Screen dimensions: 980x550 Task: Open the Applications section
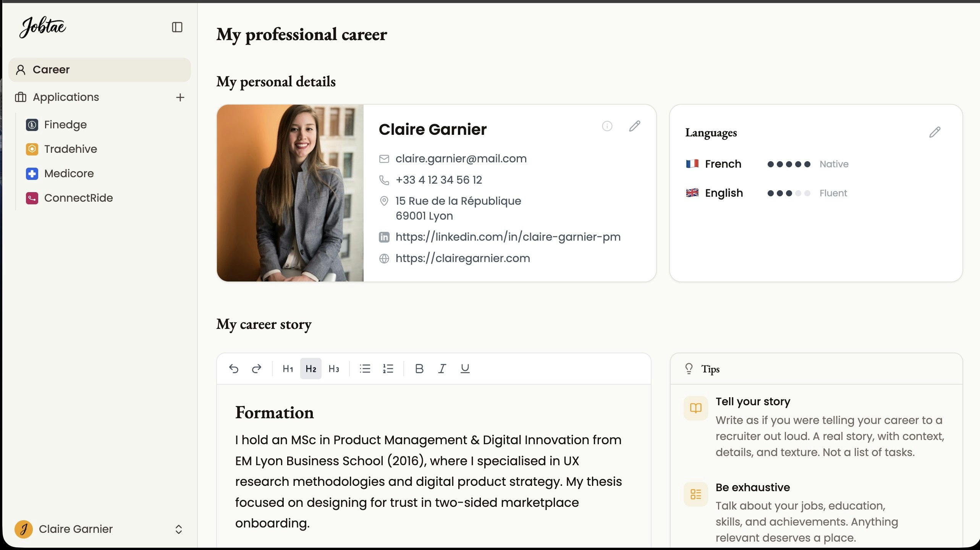[x=66, y=97]
